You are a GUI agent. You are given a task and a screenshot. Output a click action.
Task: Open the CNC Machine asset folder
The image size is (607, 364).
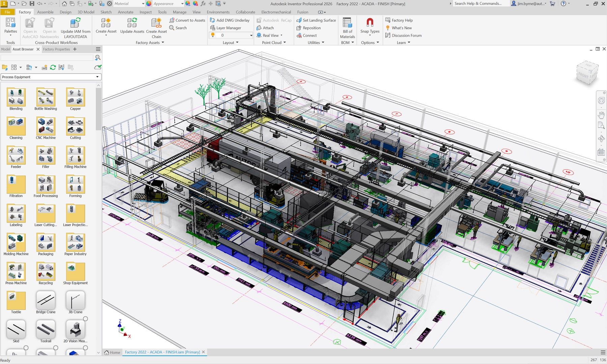point(46,126)
